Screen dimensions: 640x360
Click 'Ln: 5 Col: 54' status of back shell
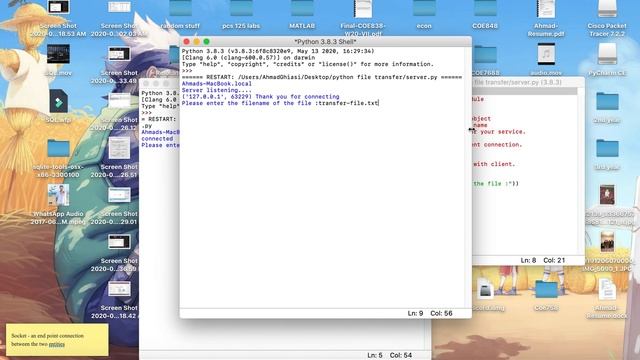click(x=389, y=356)
